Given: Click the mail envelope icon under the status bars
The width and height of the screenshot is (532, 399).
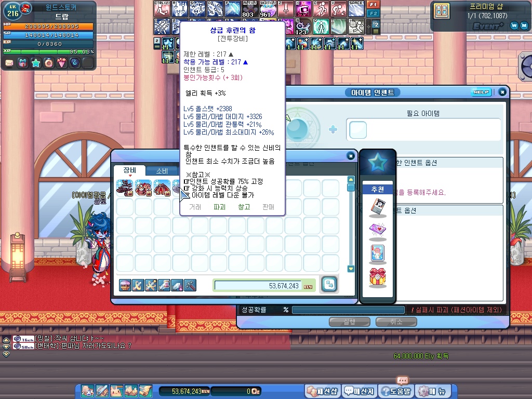Looking at the screenshot, I should (9, 63).
